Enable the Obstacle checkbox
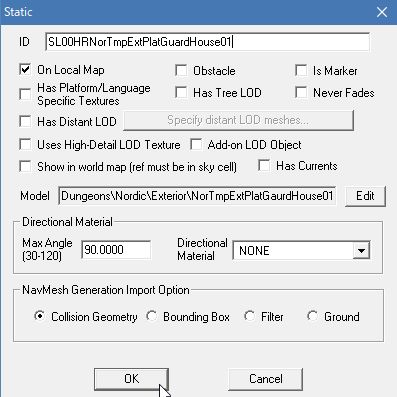The image size is (397, 397). point(181,70)
